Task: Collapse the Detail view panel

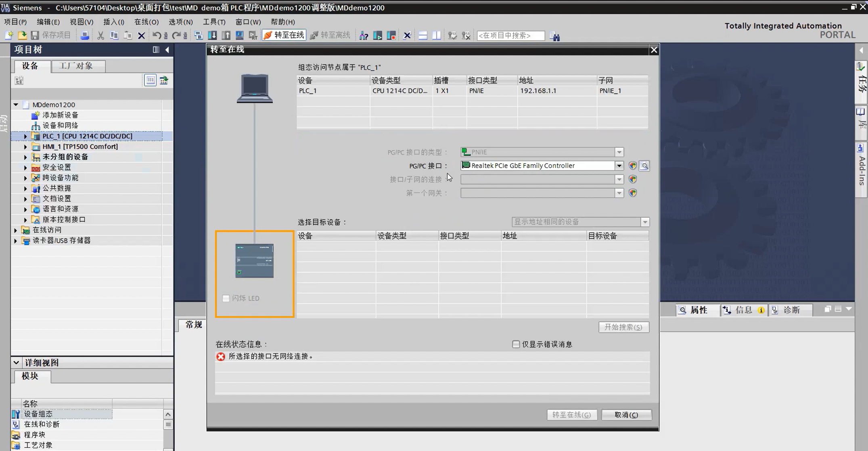Action: (16, 363)
